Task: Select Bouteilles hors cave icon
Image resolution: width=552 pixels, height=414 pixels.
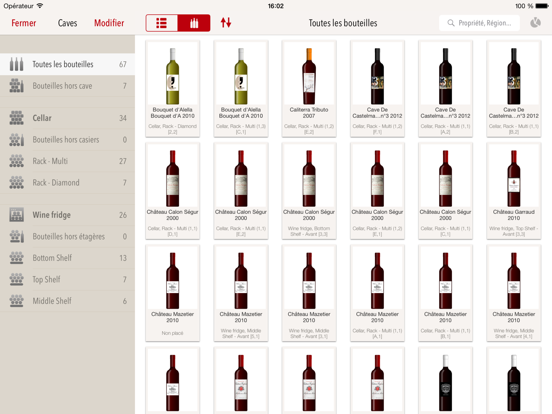Action: [17, 86]
